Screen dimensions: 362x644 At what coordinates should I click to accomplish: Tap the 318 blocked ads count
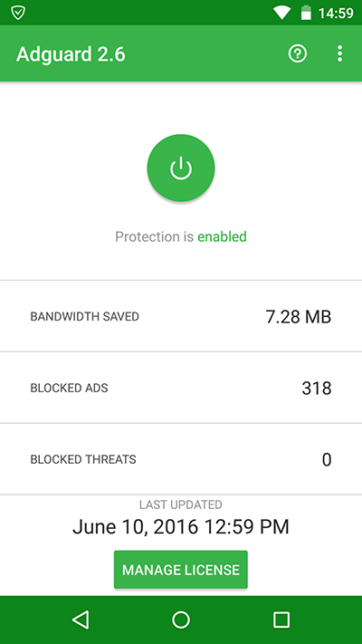tap(317, 388)
